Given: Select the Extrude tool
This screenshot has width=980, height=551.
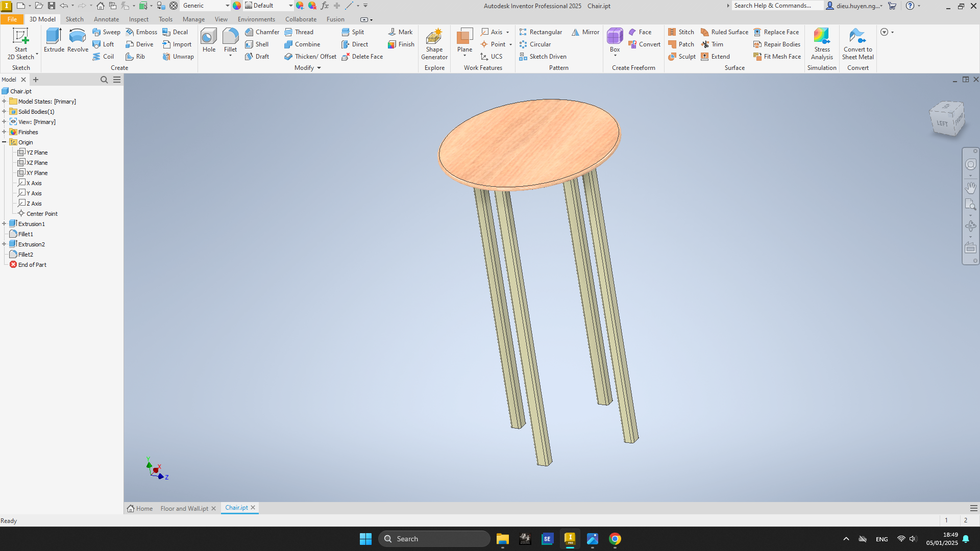Looking at the screenshot, I should pos(54,41).
